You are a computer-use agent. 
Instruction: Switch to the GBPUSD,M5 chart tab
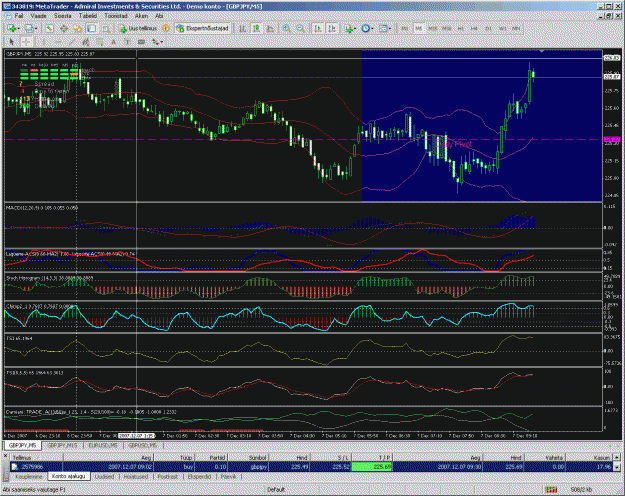point(142,445)
